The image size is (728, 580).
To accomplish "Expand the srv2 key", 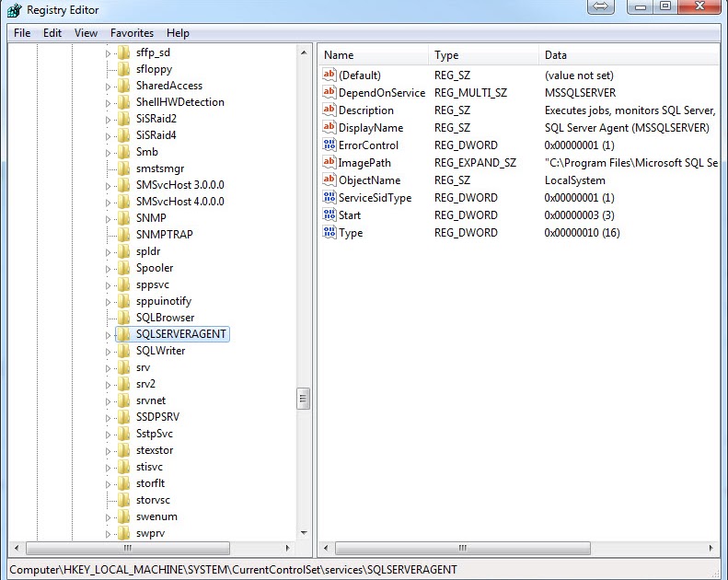I will (x=108, y=385).
